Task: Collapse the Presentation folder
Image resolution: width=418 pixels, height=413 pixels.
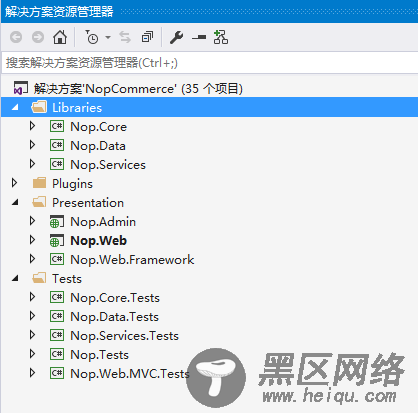Action: 15,203
